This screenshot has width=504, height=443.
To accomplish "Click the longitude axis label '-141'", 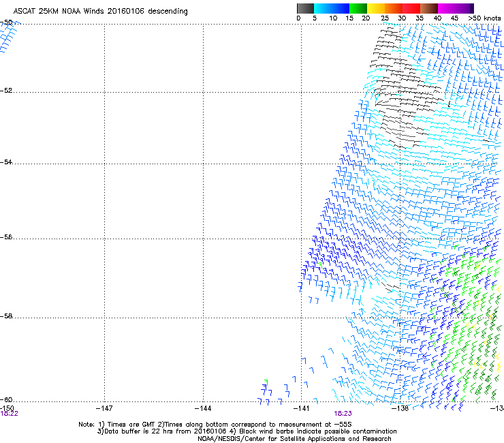I will tap(301, 408).
